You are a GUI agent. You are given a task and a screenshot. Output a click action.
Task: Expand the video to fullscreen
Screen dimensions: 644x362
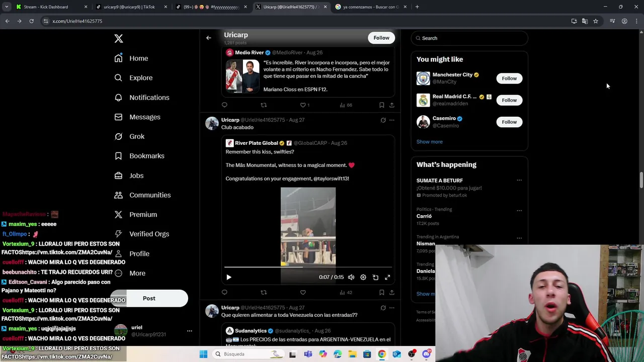point(387,277)
